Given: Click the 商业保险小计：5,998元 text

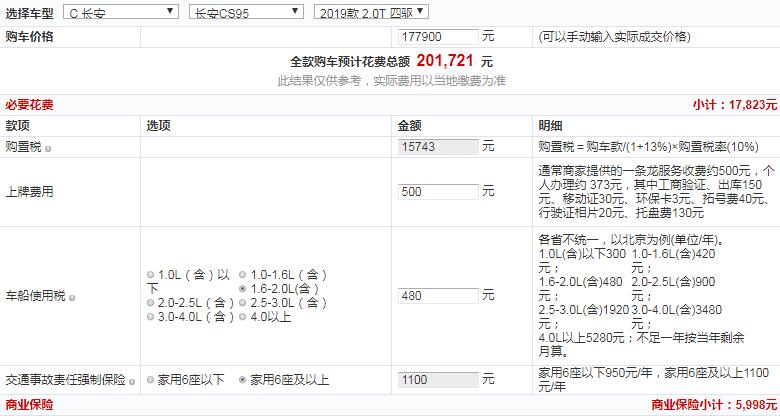Looking at the screenshot, I should coord(714,405).
